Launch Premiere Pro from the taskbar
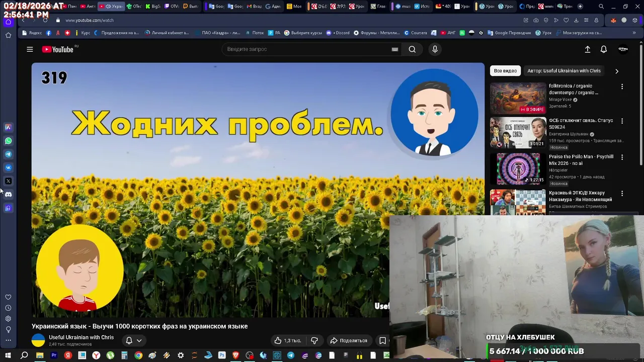The width and height of the screenshot is (644, 362). [x=54, y=356]
